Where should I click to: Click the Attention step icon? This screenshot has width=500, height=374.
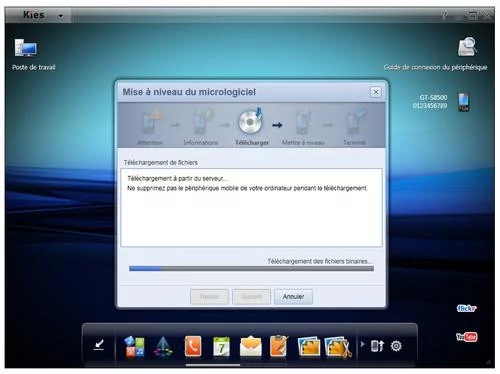[x=152, y=123]
